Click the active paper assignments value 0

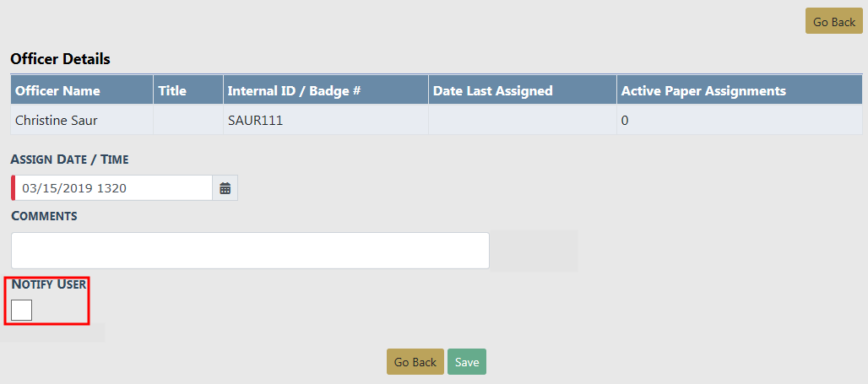pos(625,121)
